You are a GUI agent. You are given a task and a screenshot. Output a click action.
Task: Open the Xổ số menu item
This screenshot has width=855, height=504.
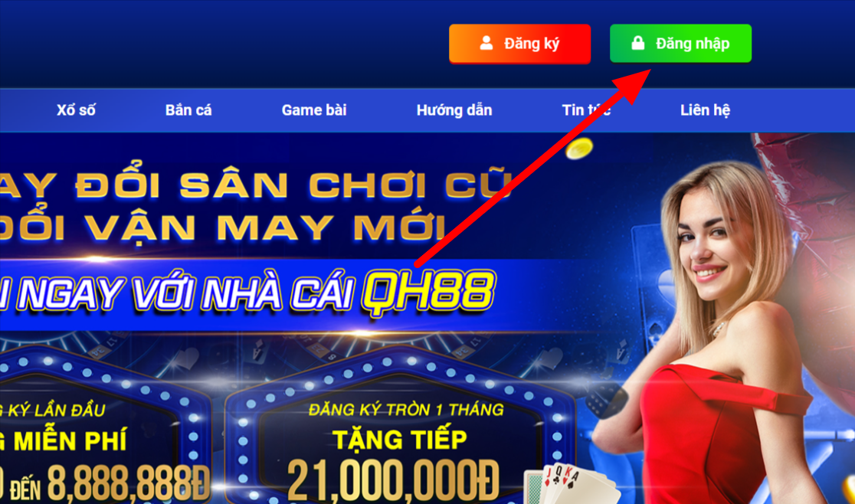[x=76, y=110]
